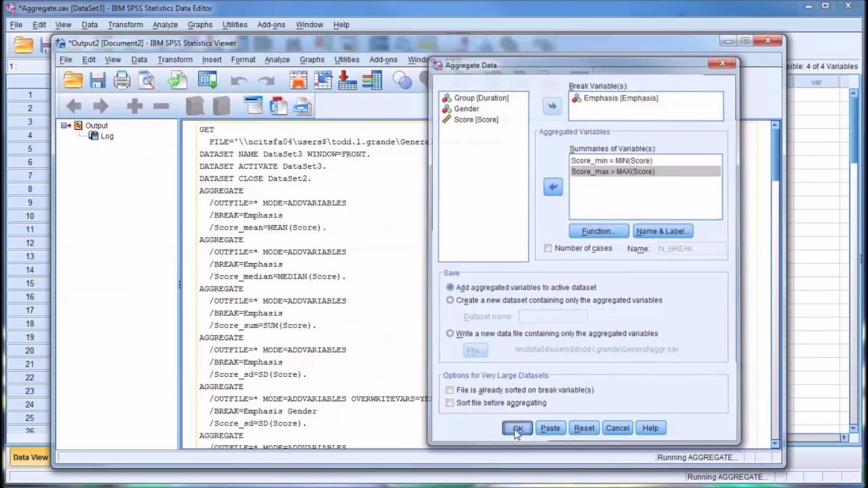Cancel the Aggregate Data dialog
The height and width of the screenshot is (488, 868).
617,428
